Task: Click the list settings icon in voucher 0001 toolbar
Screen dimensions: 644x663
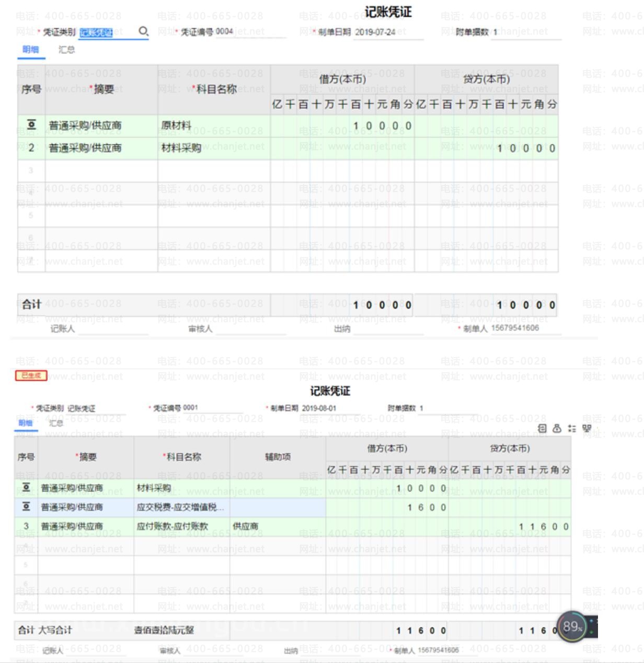Action: [572, 428]
